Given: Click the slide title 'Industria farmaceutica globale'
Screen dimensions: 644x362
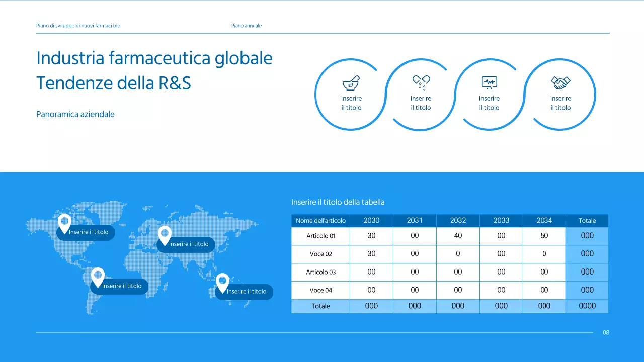Looking at the screenshot, I should tap(153, 58).
